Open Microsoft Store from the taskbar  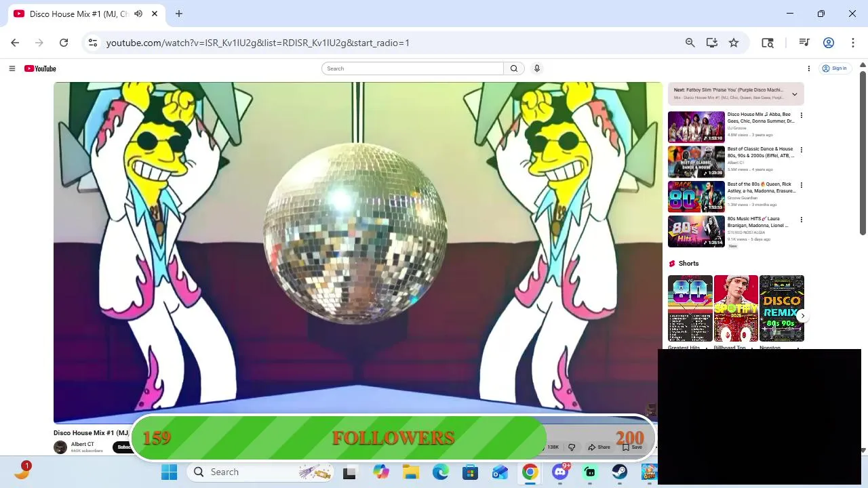click(471, 472)
